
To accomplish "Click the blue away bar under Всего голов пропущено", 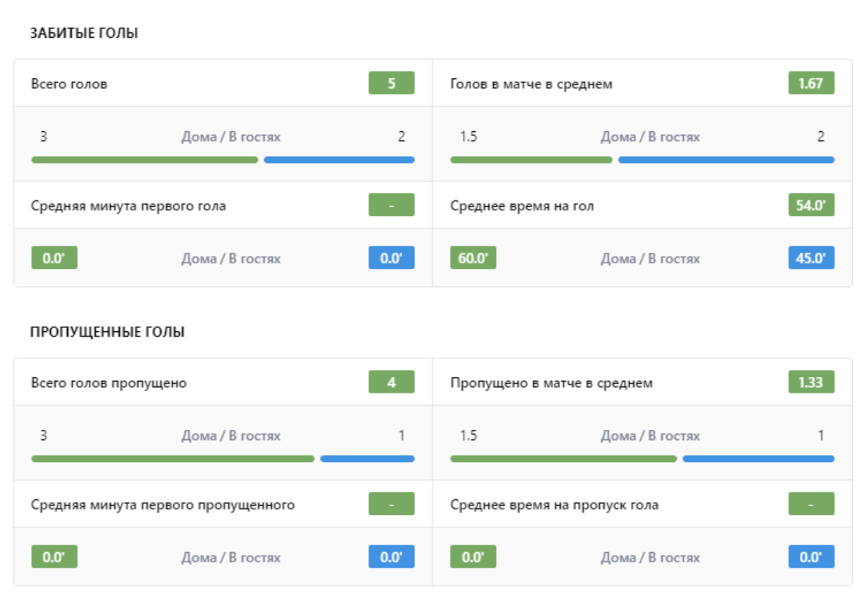I will click(x=367, y=459).
